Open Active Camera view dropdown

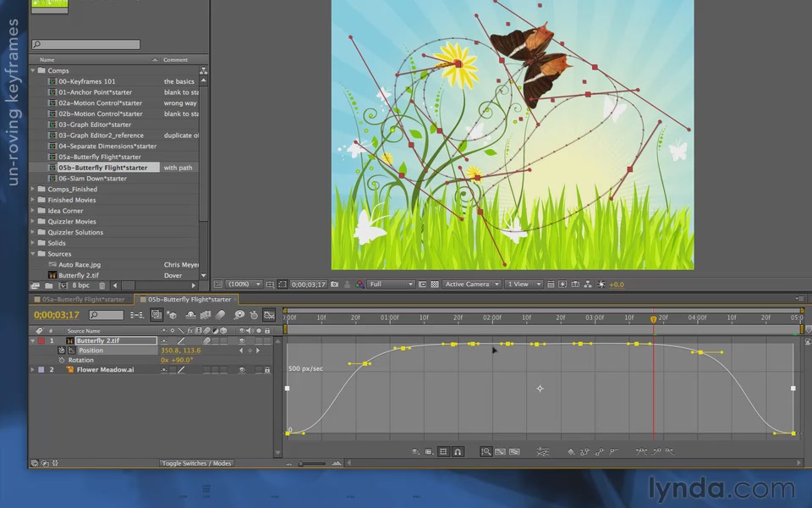click(472, 284)
